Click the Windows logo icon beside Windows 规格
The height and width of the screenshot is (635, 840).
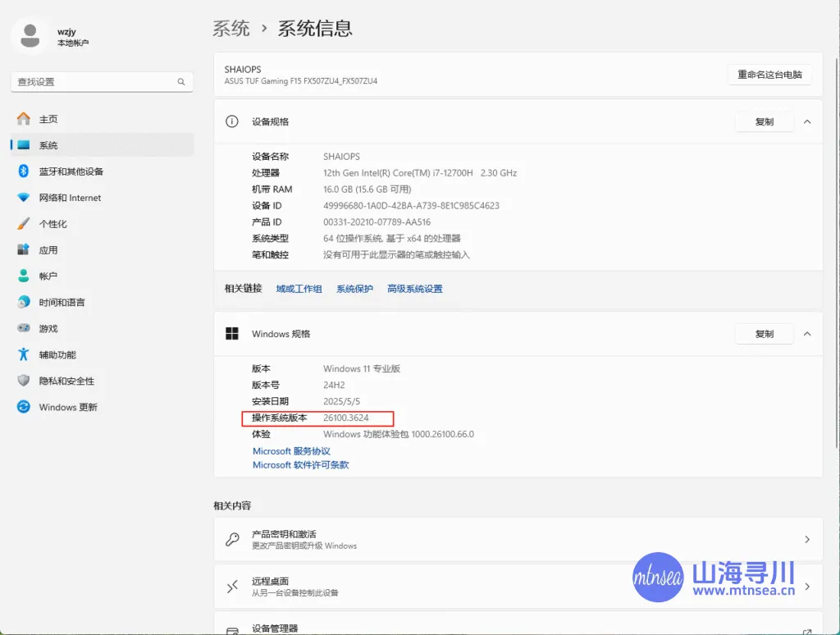(x=232, y=334)
